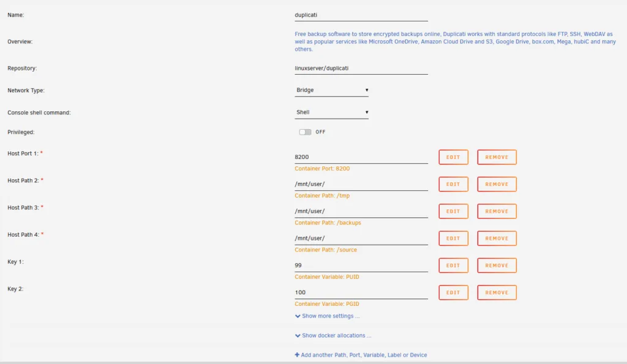Image resolution: width=627 pixels, height=364 pixels.
Task: Click the Repository label
Action: tap(22, 69)
